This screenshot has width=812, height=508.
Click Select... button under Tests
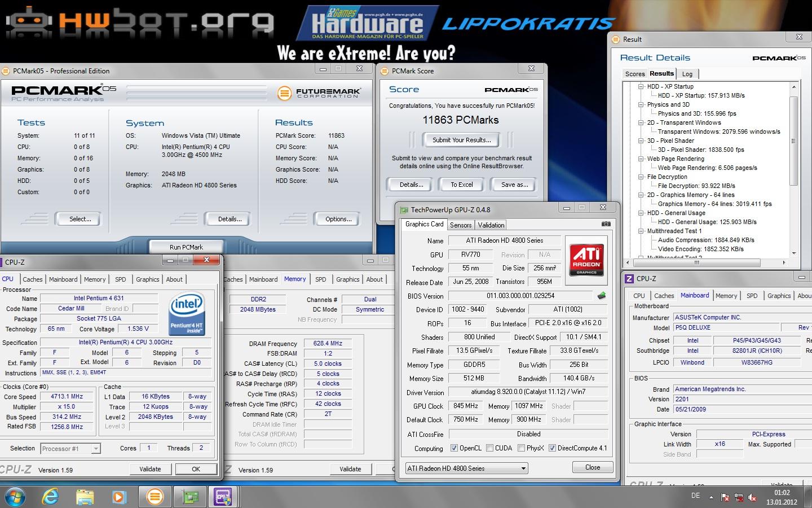(80, 219)
